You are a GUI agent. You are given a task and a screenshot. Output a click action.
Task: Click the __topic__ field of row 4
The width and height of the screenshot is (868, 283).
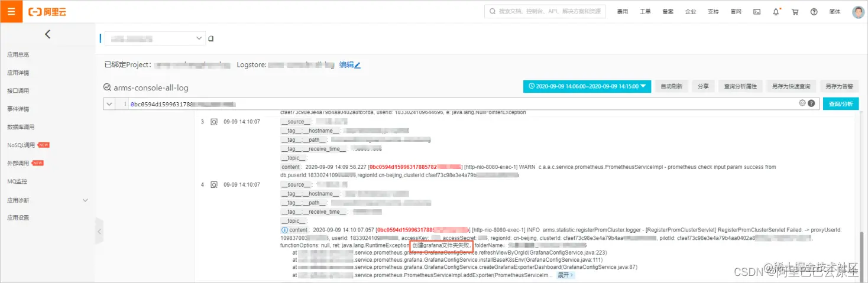coord(294,221)
